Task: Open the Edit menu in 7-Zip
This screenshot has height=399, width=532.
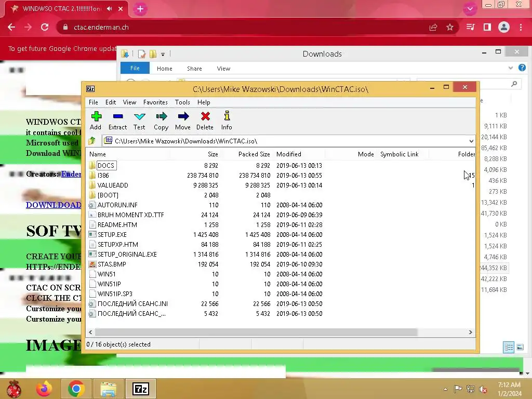Action: (111, 102)
